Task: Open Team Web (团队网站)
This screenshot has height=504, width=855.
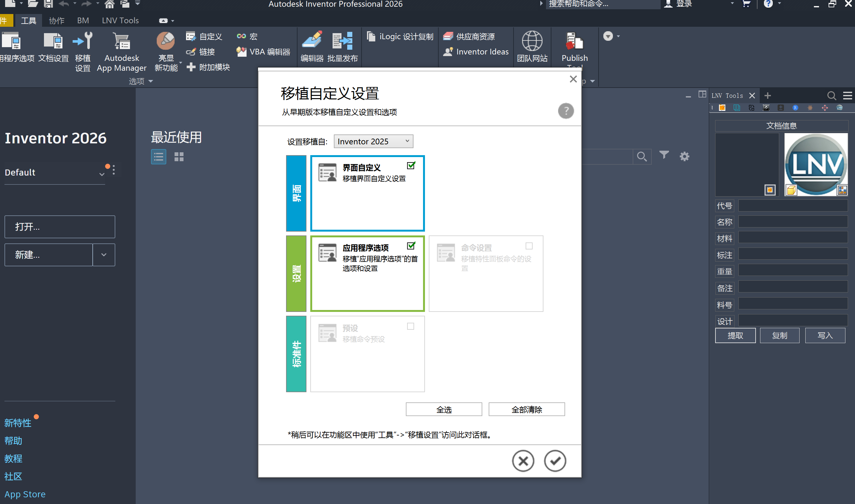Action: (x=532, y=47)
